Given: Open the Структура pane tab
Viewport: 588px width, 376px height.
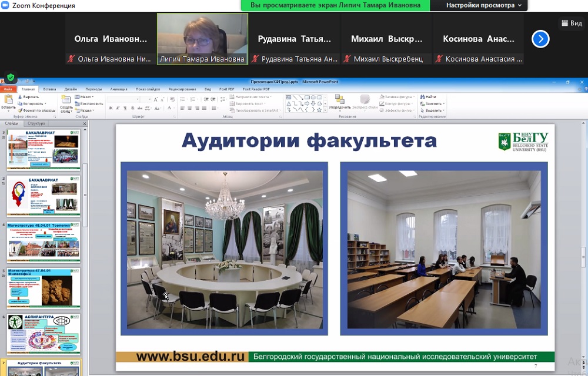Looking at the screenshot, I should pos(36,123).
